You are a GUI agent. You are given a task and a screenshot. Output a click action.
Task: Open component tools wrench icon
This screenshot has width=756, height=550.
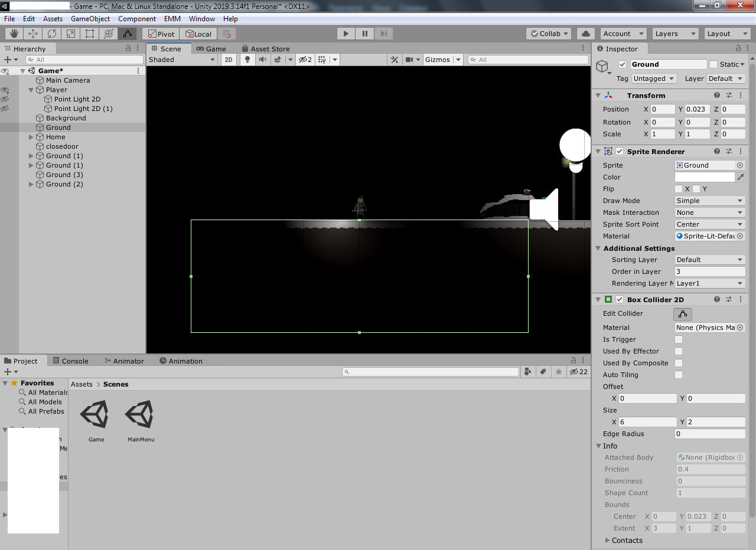[395, 60]
